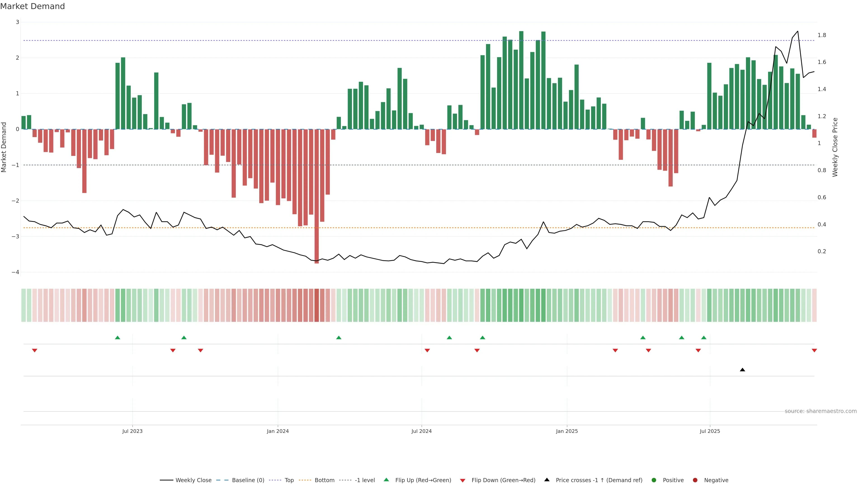The image size is (868, 488).
Task: Click the Market Demand chart title
Action: pyautogui.click(x=32, y=6)
